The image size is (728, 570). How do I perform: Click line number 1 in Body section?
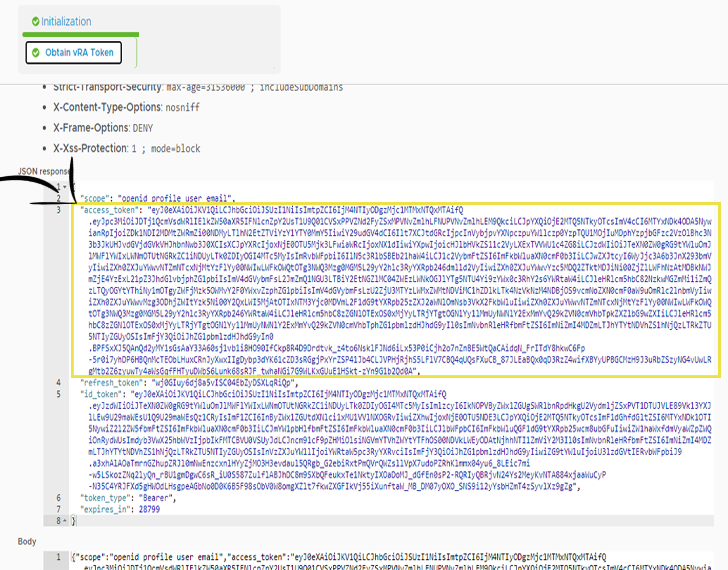click(x=58, y=557)
